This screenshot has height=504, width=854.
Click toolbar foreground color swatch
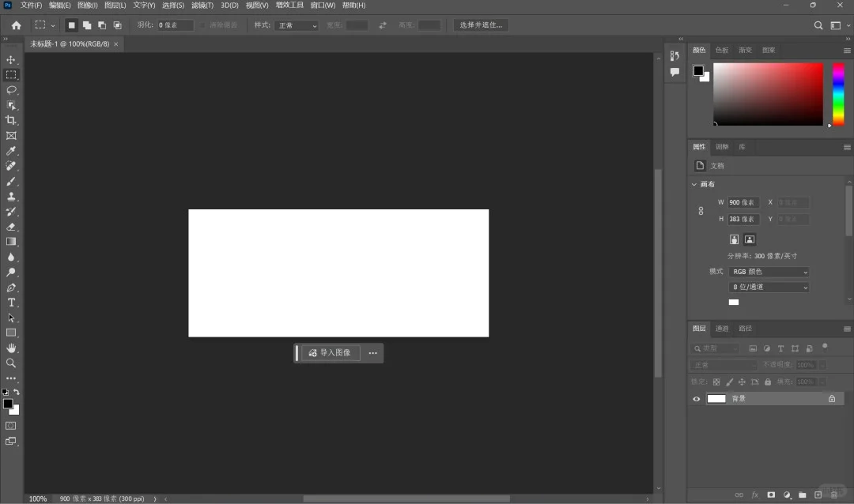click(x=8, y=404)
